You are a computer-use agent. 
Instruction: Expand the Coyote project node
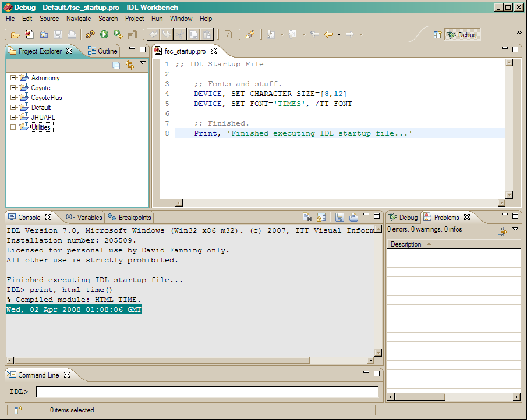coord(14,87)
